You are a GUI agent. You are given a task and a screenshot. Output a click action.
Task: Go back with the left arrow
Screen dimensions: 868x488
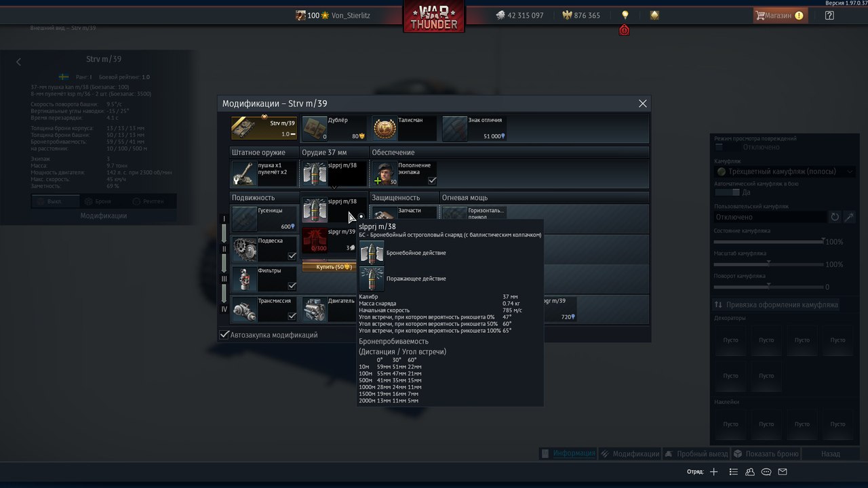tap(18, 62)
